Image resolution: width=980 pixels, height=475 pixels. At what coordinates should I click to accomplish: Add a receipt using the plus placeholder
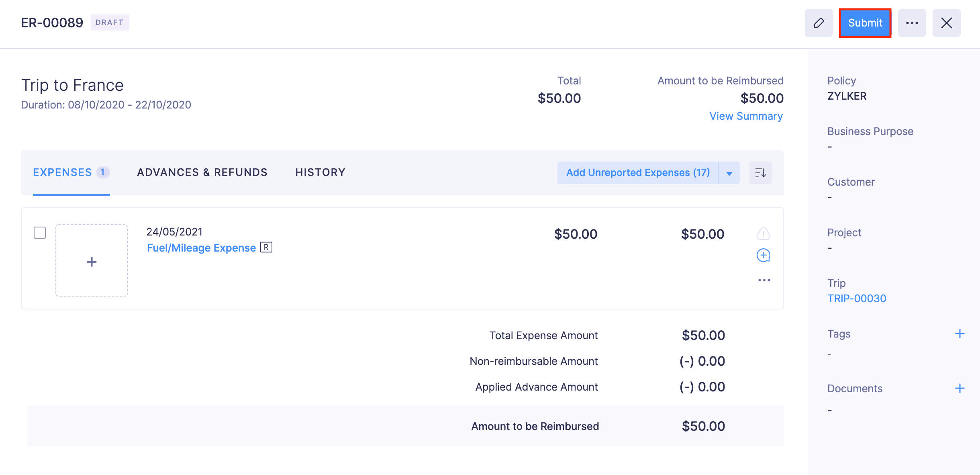pos(91,261)
